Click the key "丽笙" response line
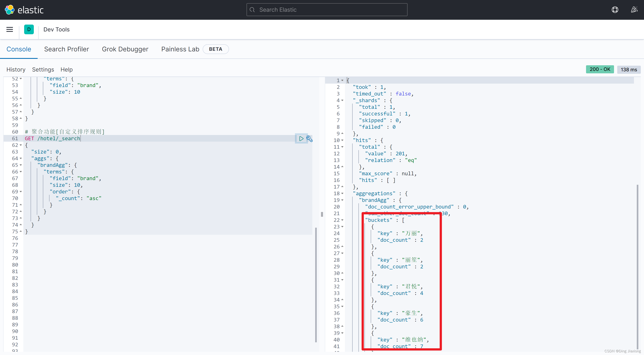 [400, 260]
